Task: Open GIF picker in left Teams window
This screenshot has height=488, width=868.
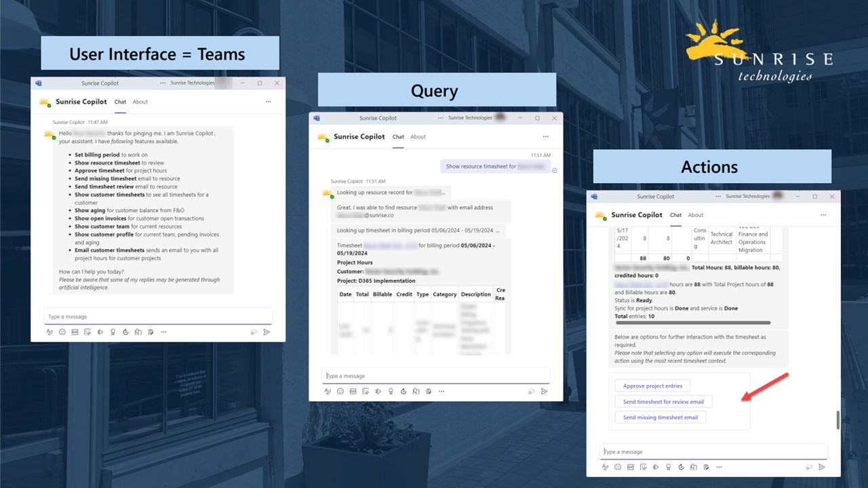Action: click(x=75, y=332)
